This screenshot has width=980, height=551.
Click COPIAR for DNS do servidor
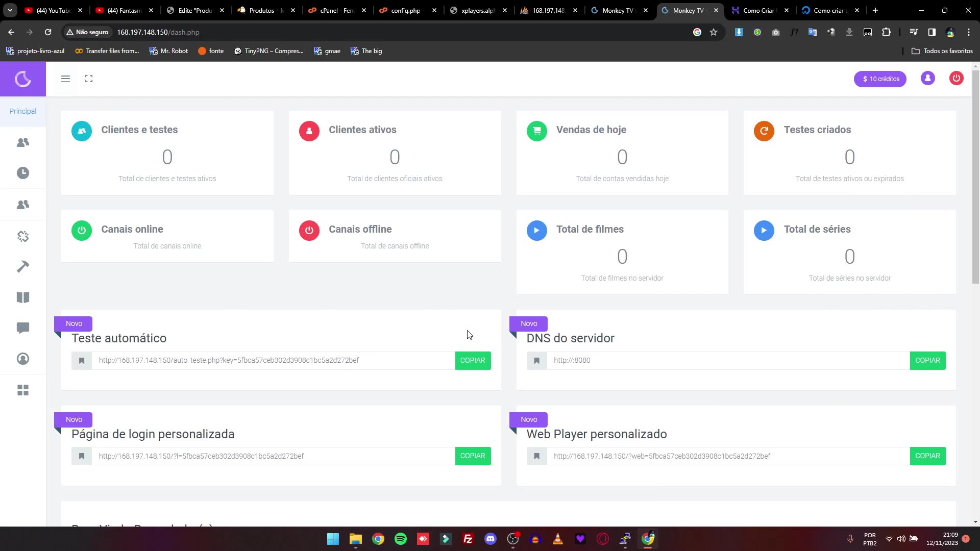927,360
